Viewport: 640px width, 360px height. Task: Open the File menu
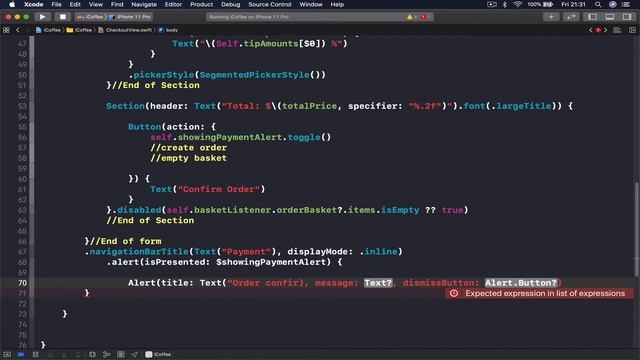point(56,4)
